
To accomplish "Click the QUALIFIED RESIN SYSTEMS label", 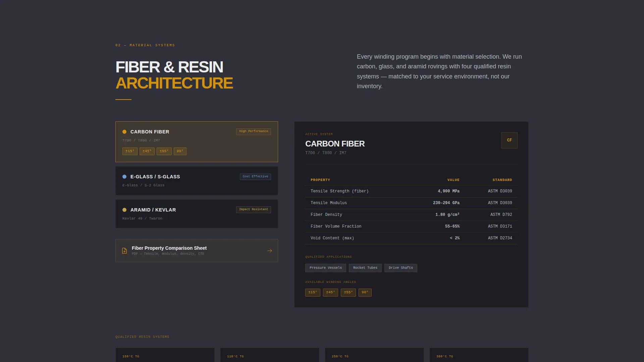I will (x=142, y=337).
